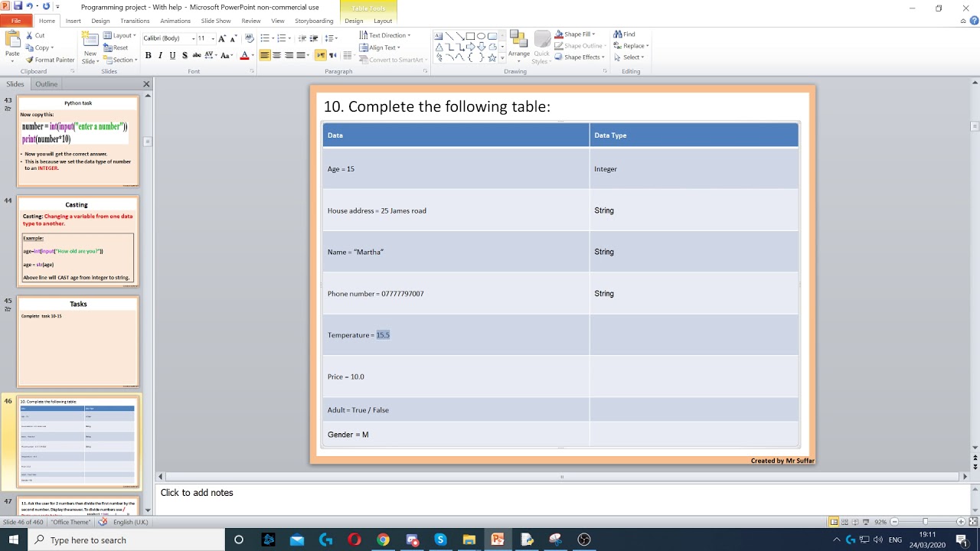
Task: Select the Rectangle shape in gallery
Action: click(470, 36)
